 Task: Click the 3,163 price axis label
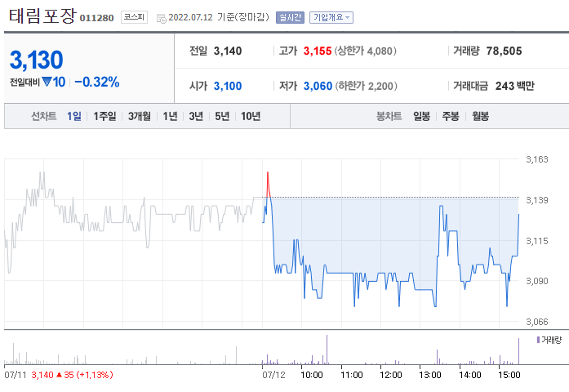click(537, 159)
